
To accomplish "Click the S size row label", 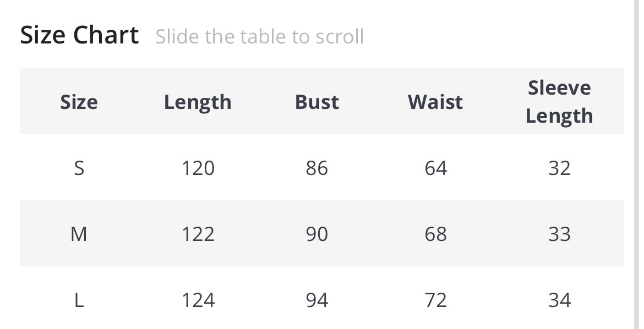I will [79, 168].
